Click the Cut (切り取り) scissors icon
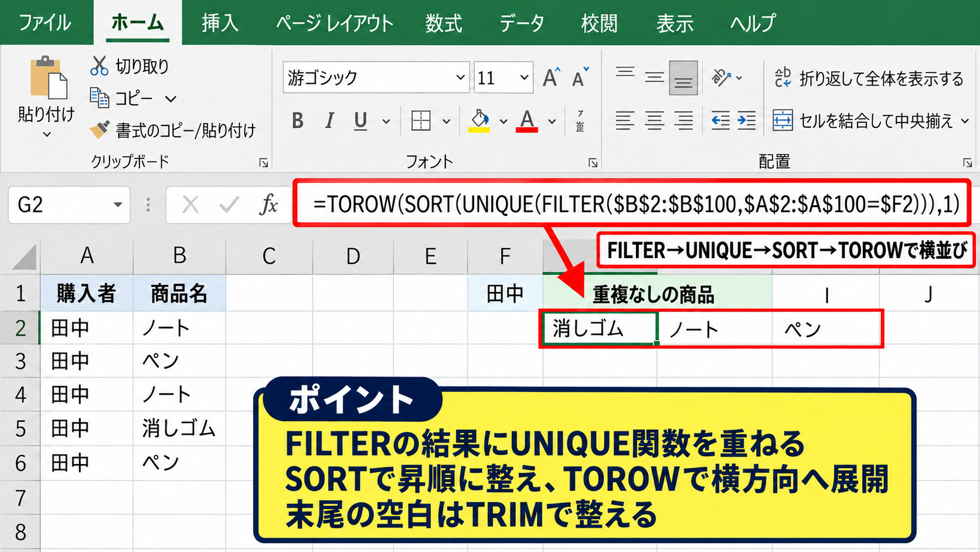Screen dimensions: 980x552 coord(99,66)
